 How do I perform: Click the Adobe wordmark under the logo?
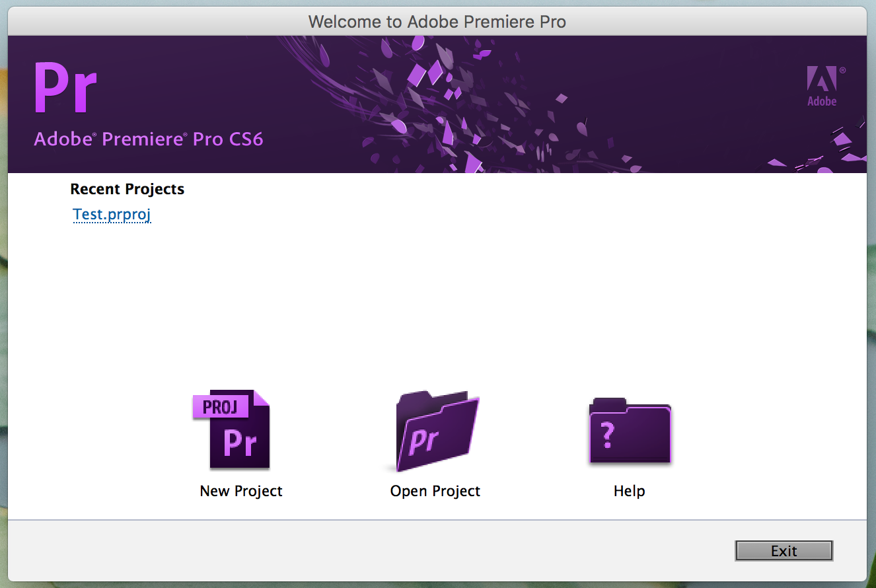[822, 101]
